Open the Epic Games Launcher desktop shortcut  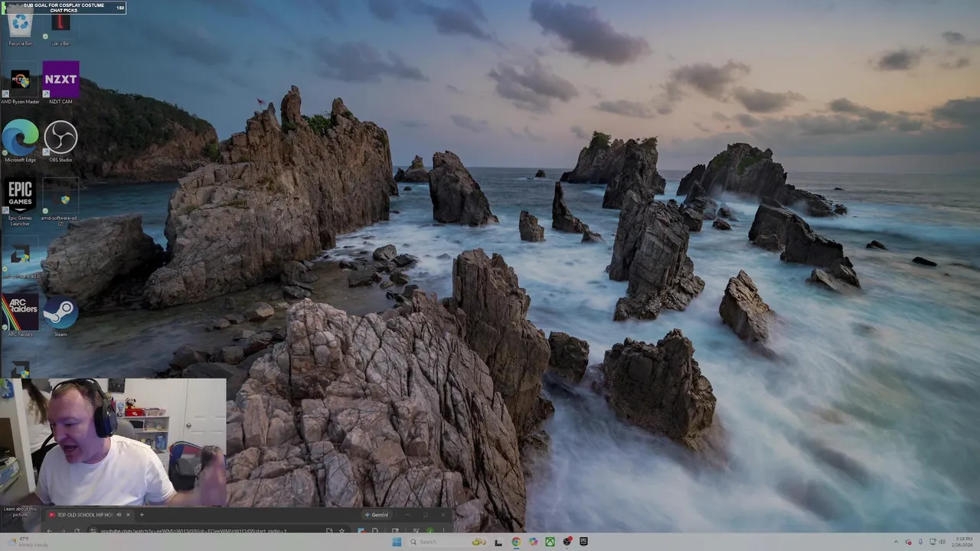tap(20, 202)
